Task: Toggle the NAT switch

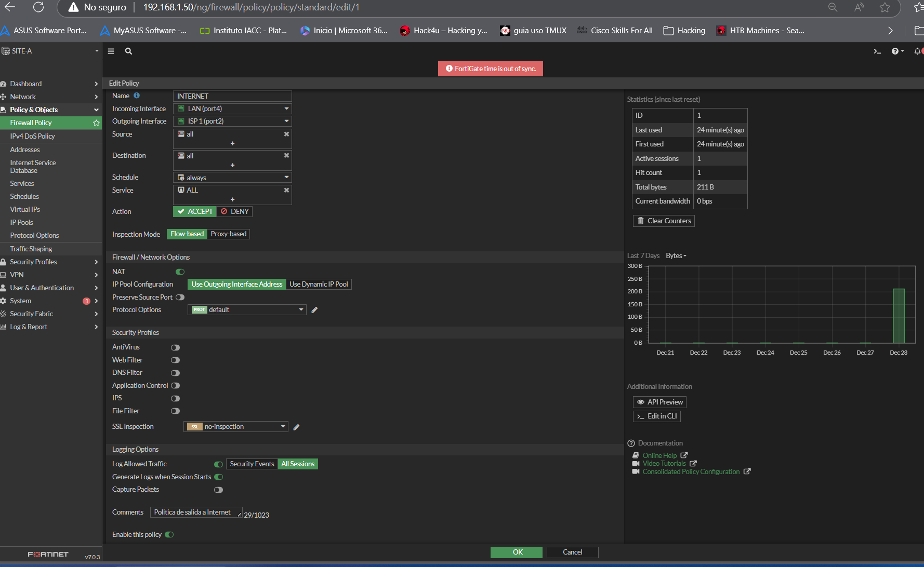Action: (x=180, y=272)
